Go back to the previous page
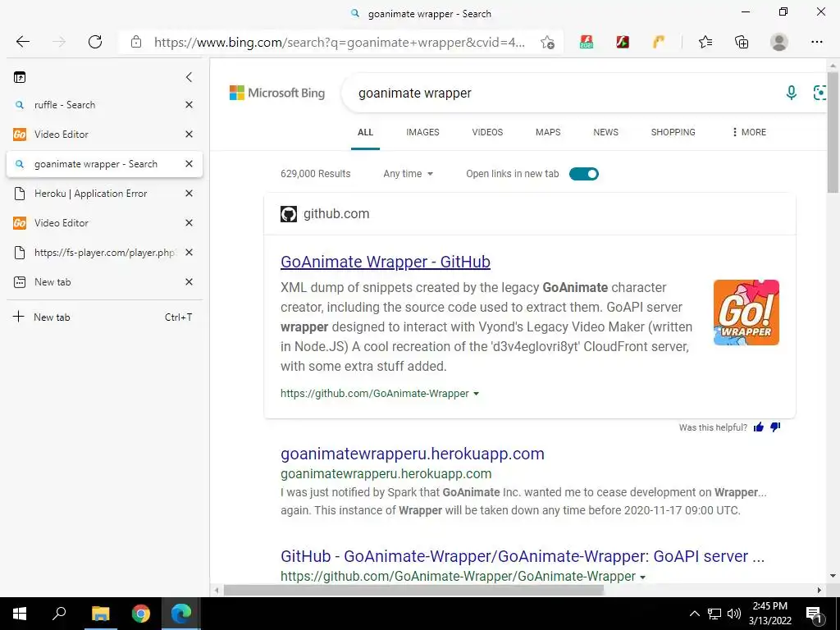 (x=22, y=42)
